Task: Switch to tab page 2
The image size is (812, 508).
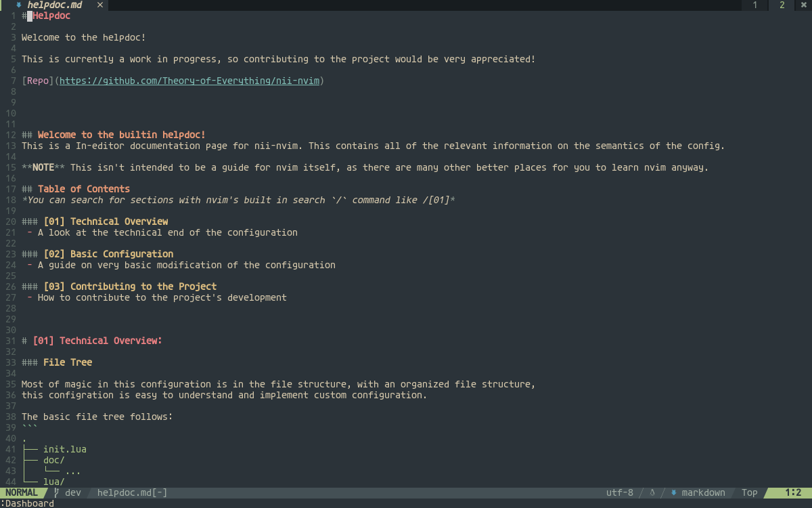Action: (782, 5)
